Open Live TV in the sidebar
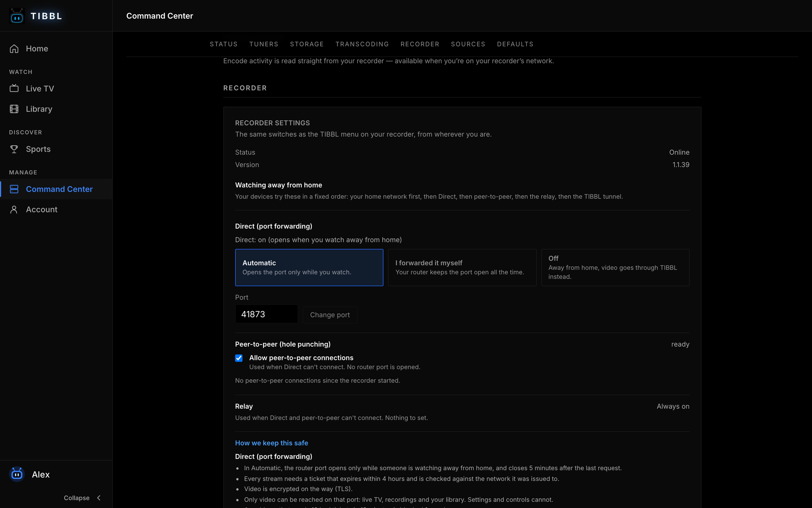The height and width of the screenshot is (508, 812). 40,88
